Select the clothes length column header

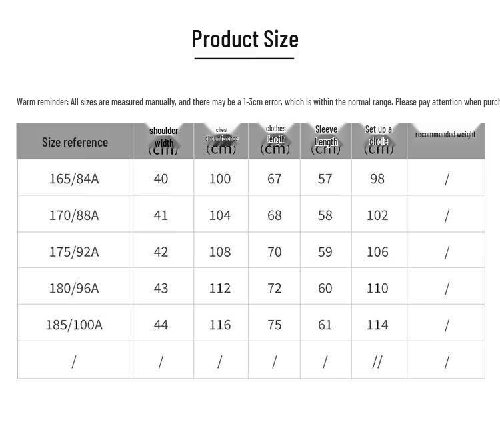[275, 141]
